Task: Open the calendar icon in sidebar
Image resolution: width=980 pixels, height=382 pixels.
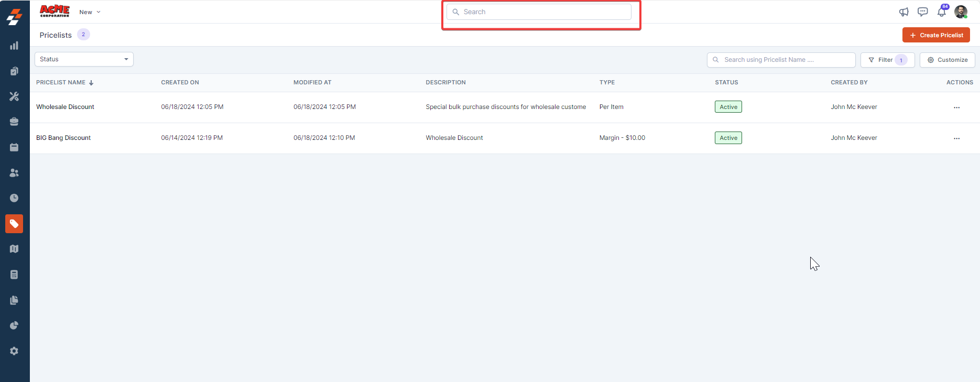Action: [x=14, y=147]
